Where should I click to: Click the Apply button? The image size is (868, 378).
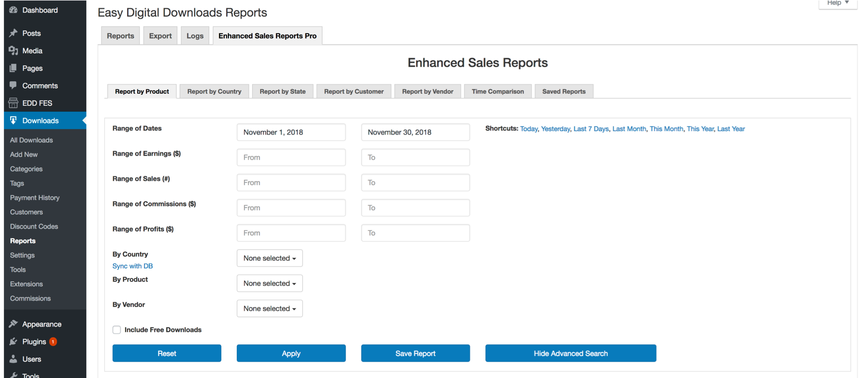291,353
